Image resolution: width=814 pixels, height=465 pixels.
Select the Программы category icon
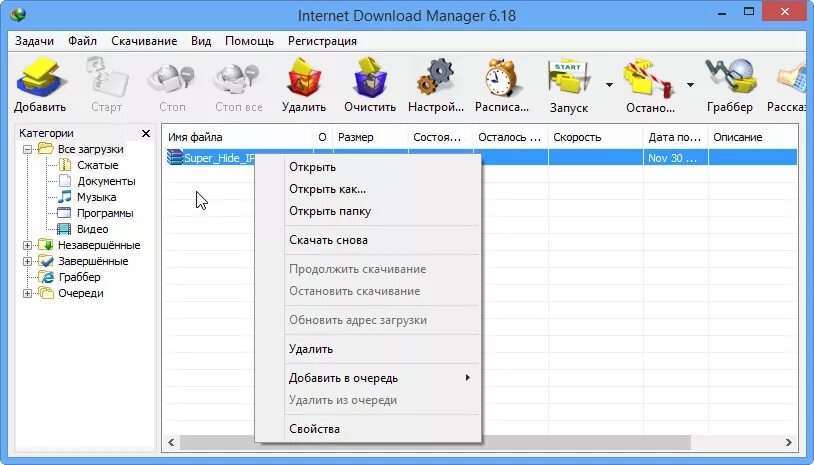(x=64, y=213)
